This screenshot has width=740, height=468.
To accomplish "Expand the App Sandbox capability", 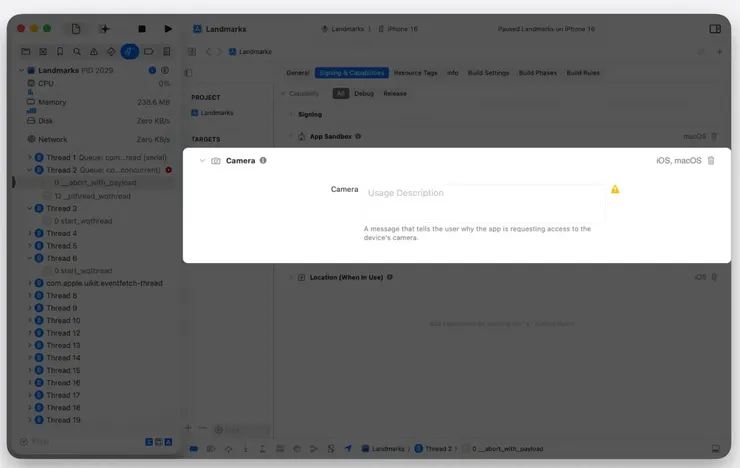I will pyautogui.click(x=290, y=136).
